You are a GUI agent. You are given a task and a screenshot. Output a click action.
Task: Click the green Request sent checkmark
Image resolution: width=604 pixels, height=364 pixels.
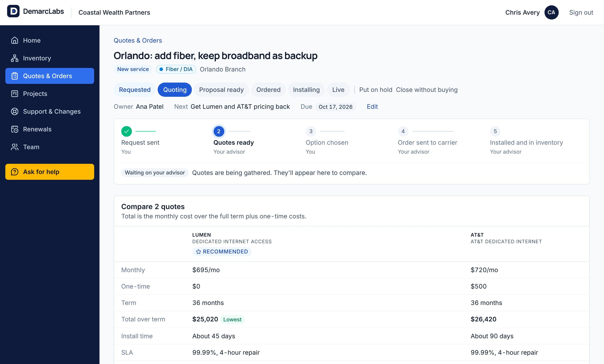coord(127,131)
